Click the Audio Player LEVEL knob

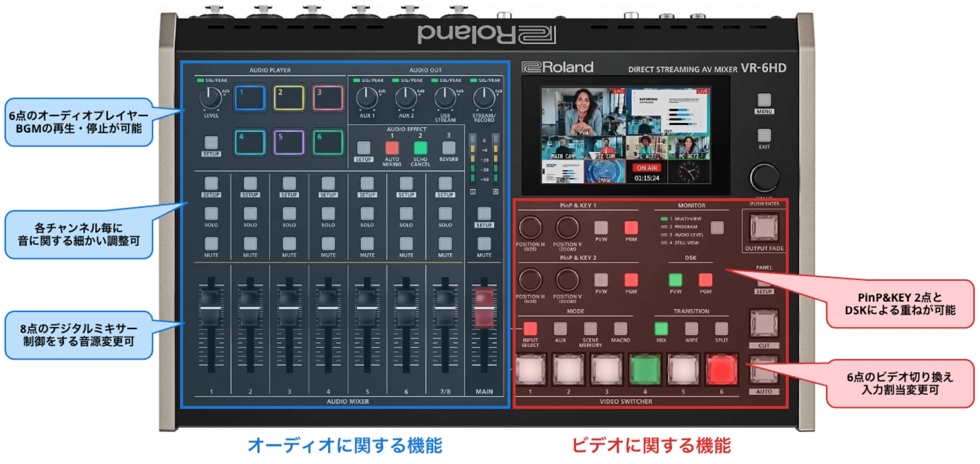(211, 98)
